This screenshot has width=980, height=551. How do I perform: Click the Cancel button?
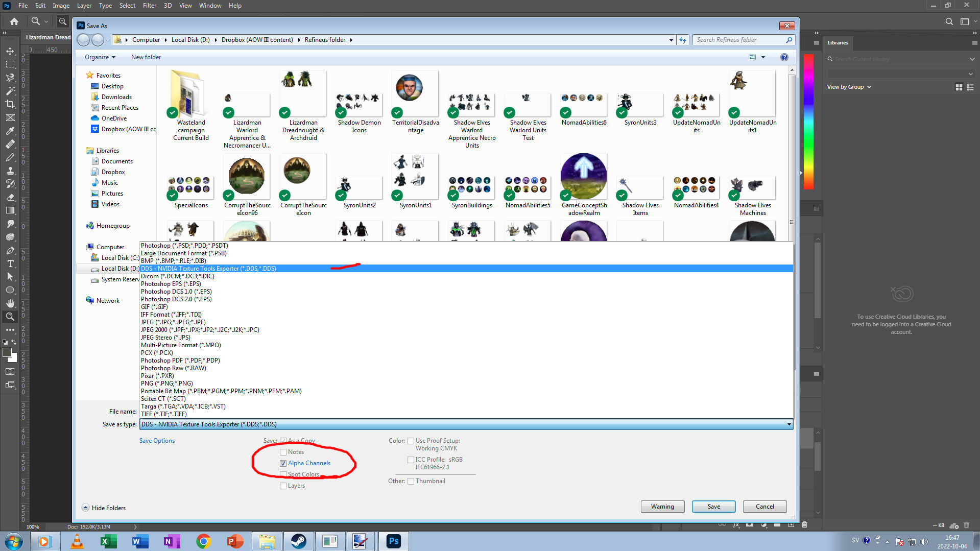point(765,507)
